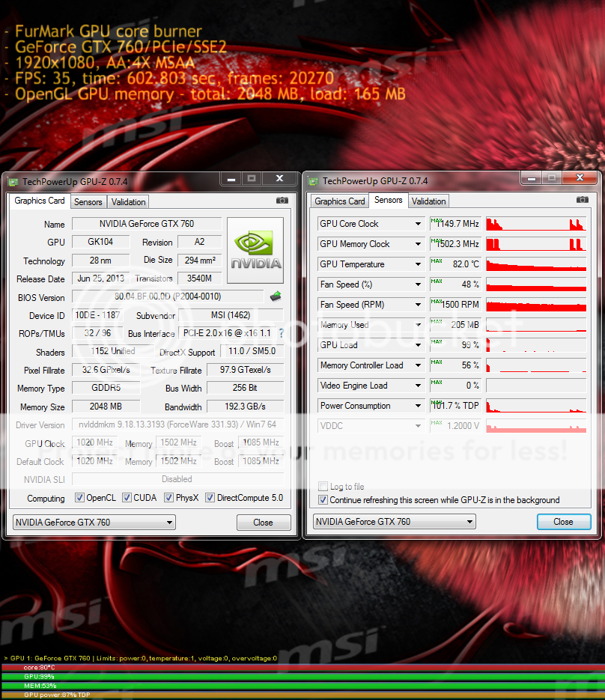Click the question mark beside Bus Interface
The height and width of the screenshot is (700, 605).
(281, 333)
